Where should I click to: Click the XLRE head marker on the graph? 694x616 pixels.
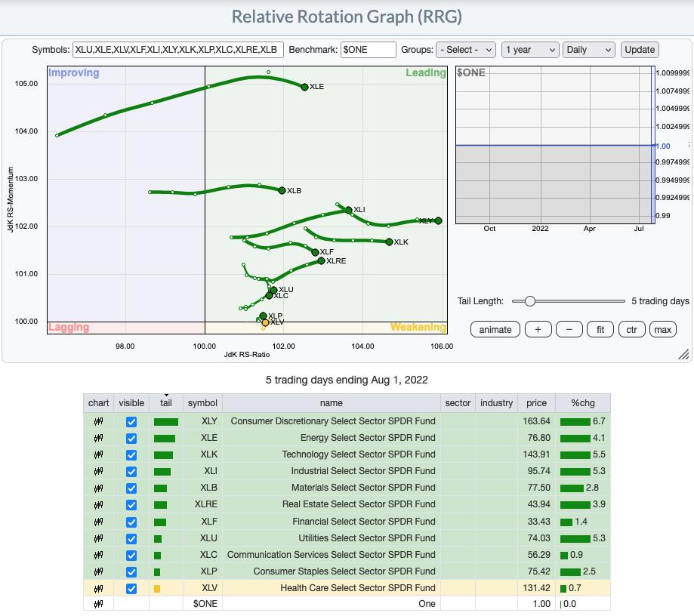coord(322,261)
